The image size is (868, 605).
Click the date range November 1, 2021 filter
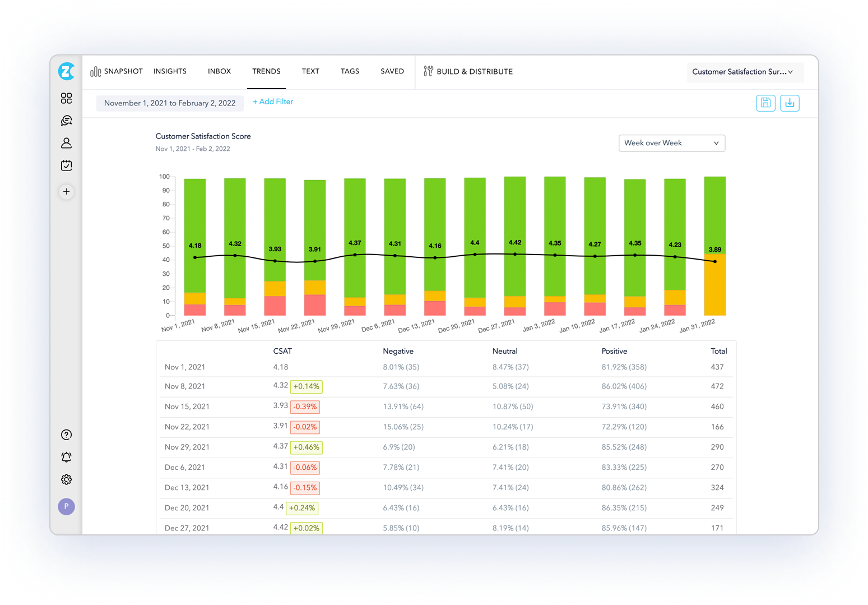point(170,103)
